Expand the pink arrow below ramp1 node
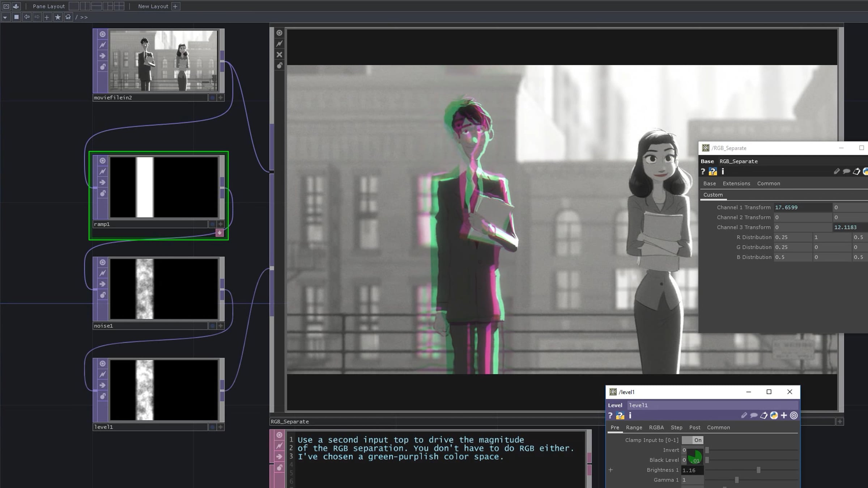 220,233
